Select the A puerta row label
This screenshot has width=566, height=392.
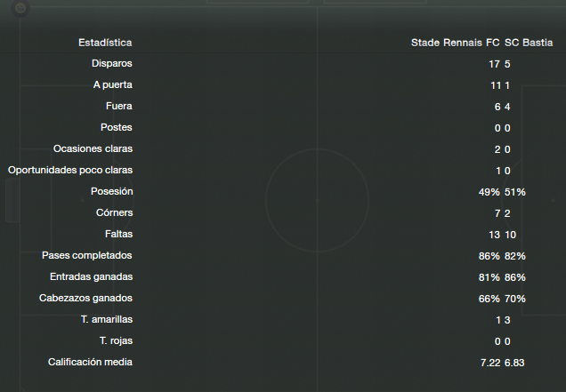tap(113, 84)
